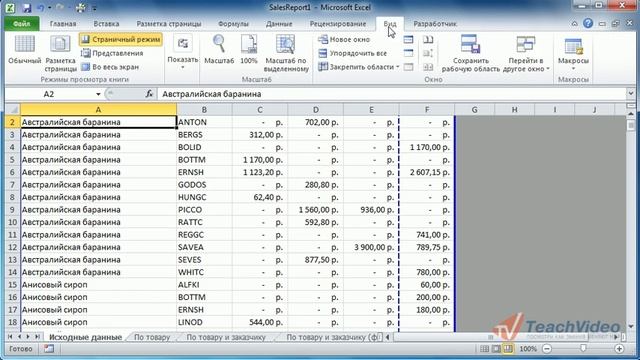Click the formula bar text field
This screenshot has height=360, width=640.
(x=392, y=94)
